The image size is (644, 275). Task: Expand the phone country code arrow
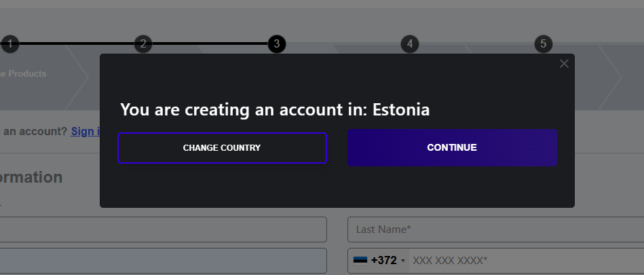(403, 261)
